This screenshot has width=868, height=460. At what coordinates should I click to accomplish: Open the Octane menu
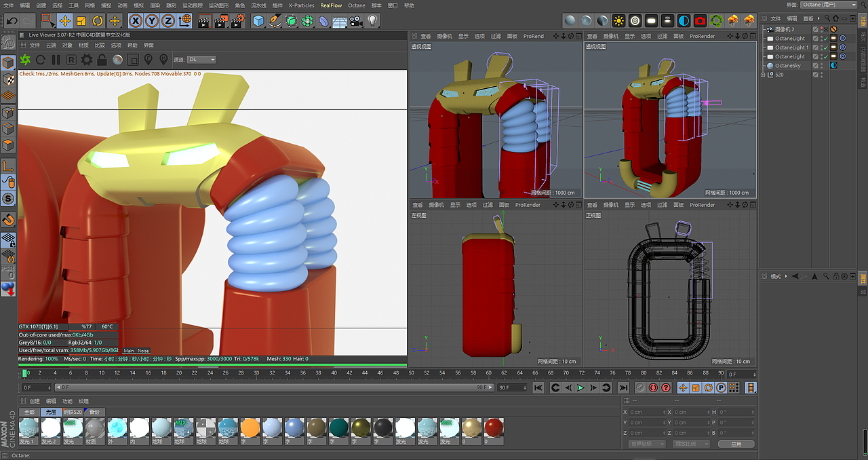[x=357, y=5]
